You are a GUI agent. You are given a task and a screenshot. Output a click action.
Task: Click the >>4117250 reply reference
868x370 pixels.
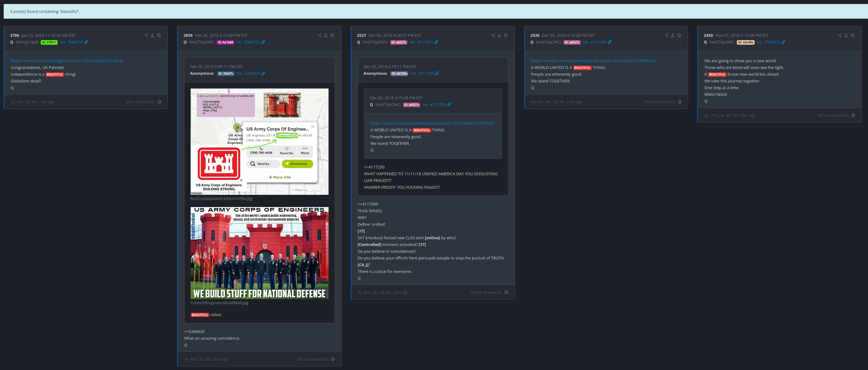pyautogui.click(x=374, y=167)
